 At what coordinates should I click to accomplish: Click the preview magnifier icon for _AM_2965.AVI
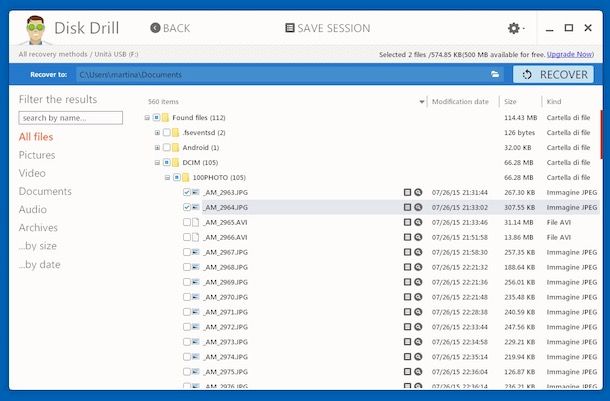pos(418,222)
